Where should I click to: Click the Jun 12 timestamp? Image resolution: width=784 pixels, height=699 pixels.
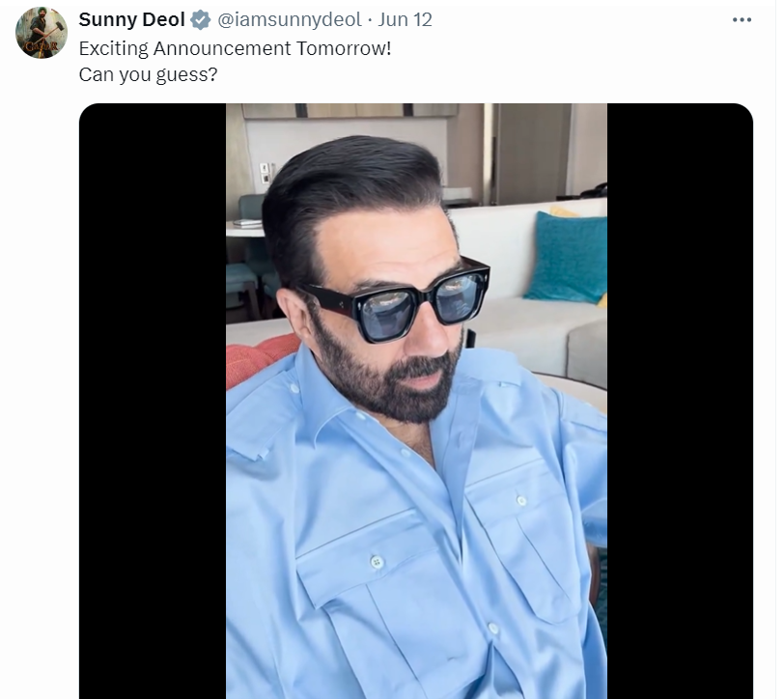point(406,20)
